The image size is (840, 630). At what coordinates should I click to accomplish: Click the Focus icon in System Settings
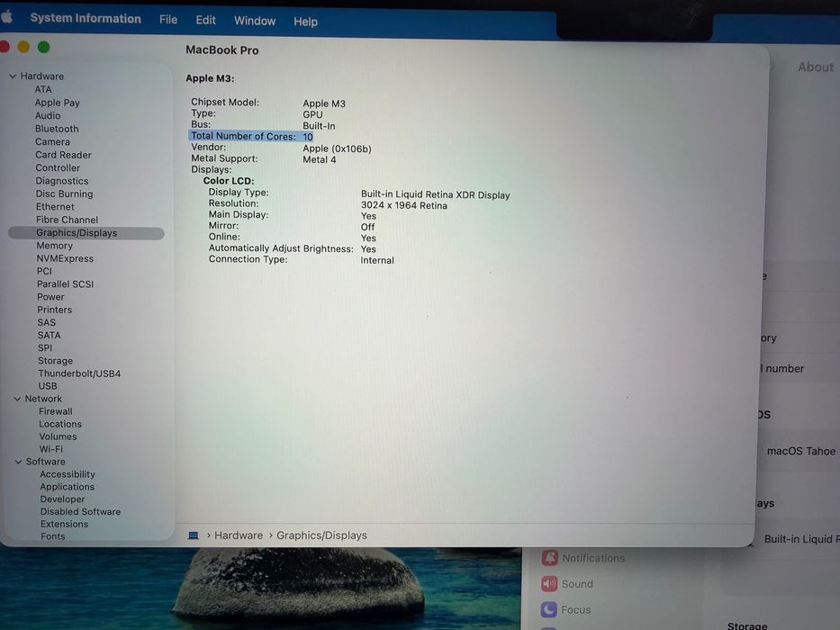tap(548, 609)
